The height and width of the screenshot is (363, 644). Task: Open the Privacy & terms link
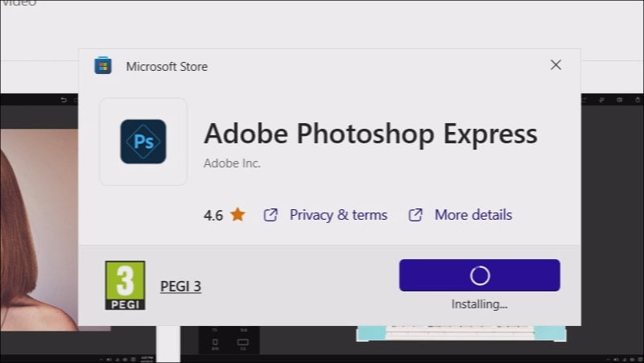338,215
